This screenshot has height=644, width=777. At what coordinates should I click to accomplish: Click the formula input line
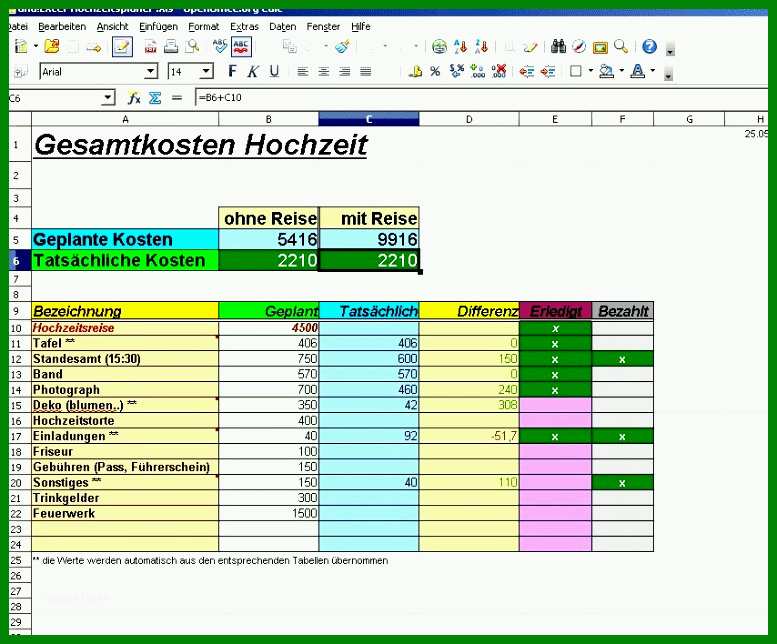(x=481, y=98)
